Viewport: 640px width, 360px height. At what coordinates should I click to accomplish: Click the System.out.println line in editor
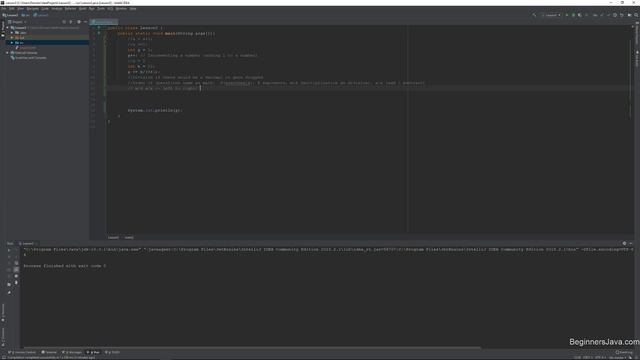pyautogui.click(x=155, y=110)
